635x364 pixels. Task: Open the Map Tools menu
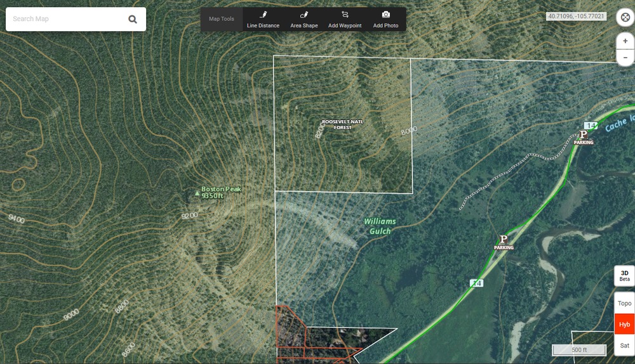[x=222, y=19]
